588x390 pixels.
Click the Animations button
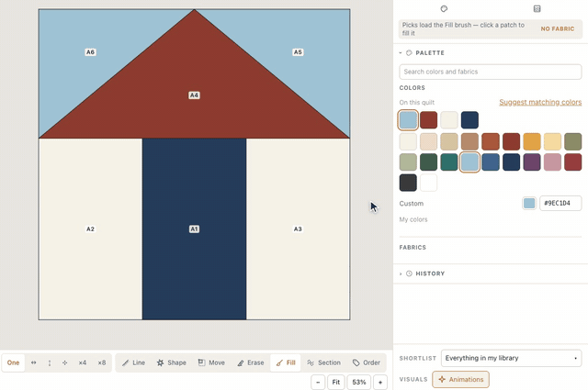coord(460,380)
